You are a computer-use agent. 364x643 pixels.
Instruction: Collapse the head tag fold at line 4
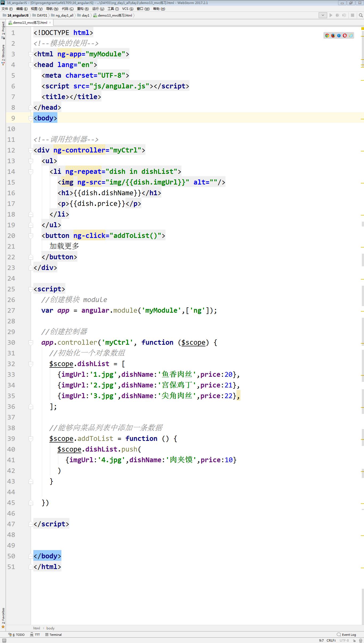[x=31, y=65]
